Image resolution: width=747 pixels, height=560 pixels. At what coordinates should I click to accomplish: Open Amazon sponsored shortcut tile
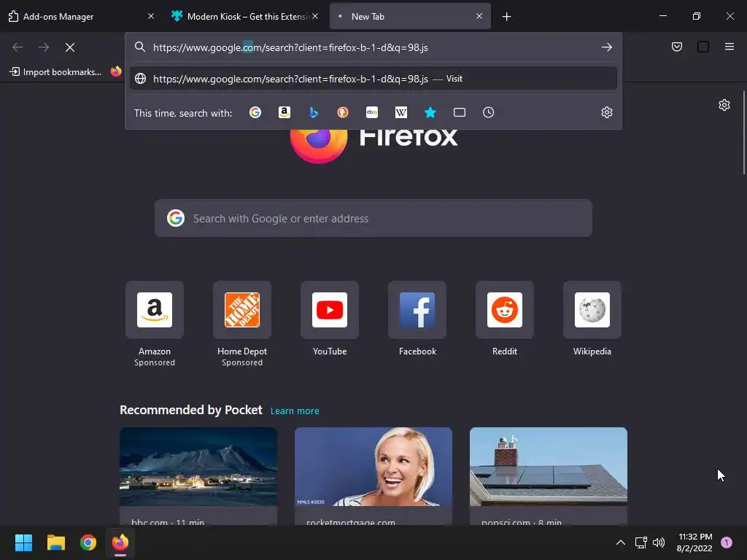[x=155, y=324]
